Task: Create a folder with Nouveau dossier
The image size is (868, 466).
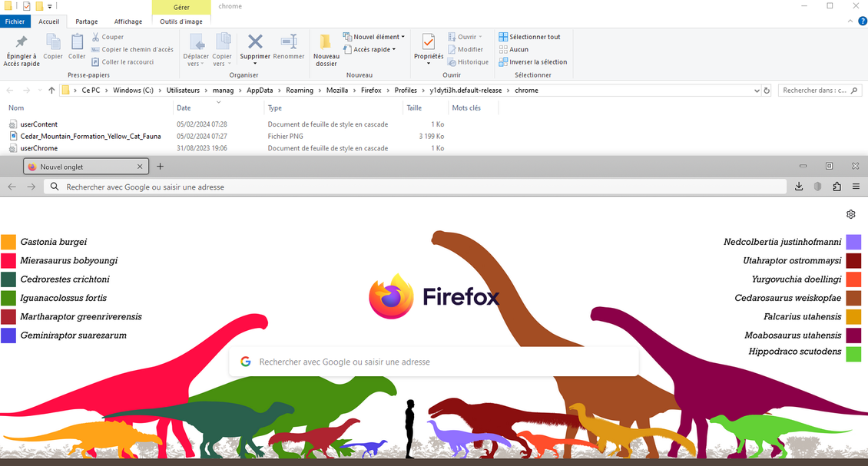Action: click(x=326, y=48)
